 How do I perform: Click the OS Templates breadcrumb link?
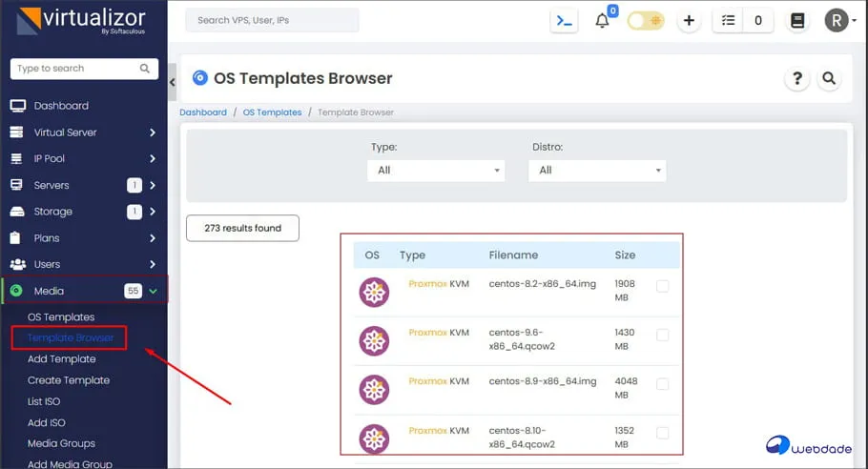point(272,112)
